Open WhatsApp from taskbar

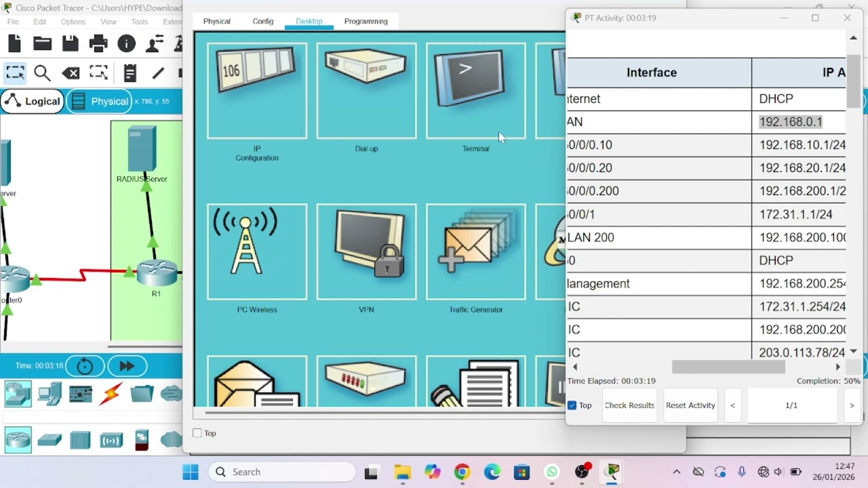tap(552, 472)
